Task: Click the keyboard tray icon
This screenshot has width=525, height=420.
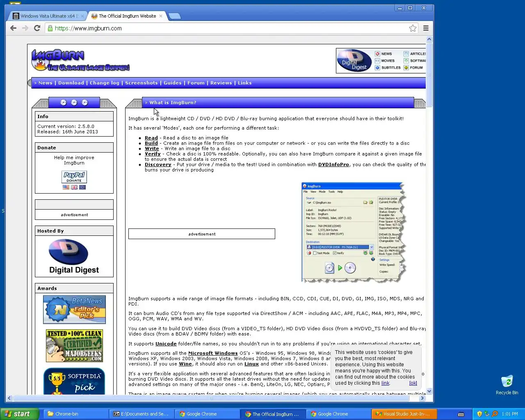Action: pyautogui.click(x=461, y=414)
